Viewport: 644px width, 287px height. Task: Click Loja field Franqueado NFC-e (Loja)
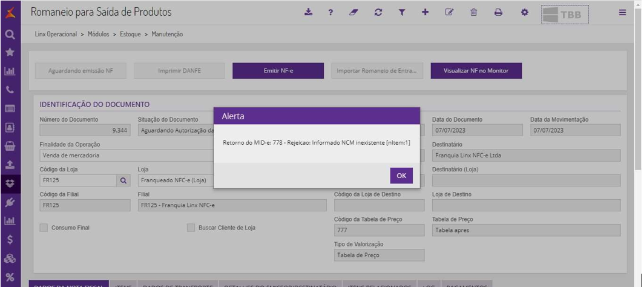click(176, 180)
